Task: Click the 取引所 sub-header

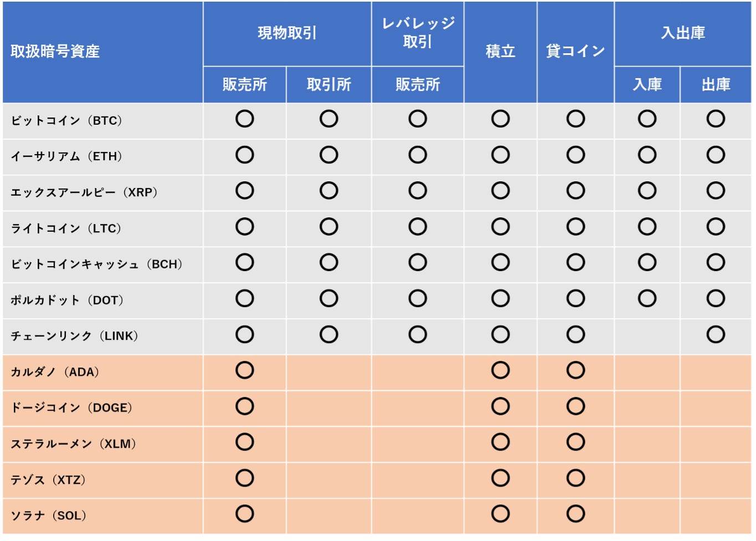Action: tap(328, 85)
